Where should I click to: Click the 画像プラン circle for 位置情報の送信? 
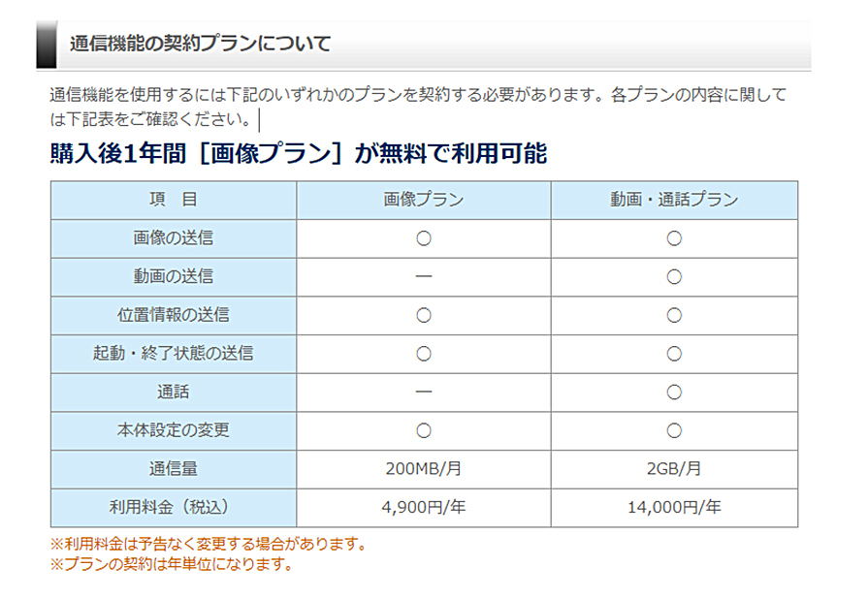(423, 315)
